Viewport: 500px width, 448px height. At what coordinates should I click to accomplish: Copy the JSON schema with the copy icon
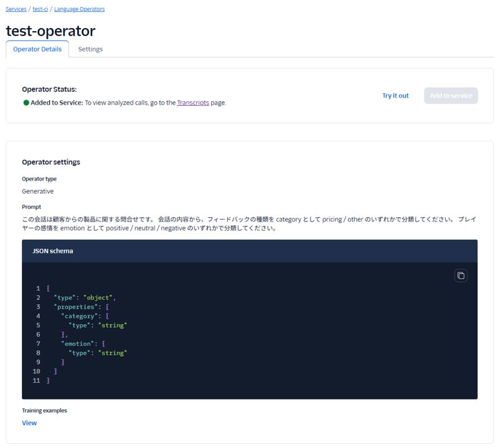[461, 276]
